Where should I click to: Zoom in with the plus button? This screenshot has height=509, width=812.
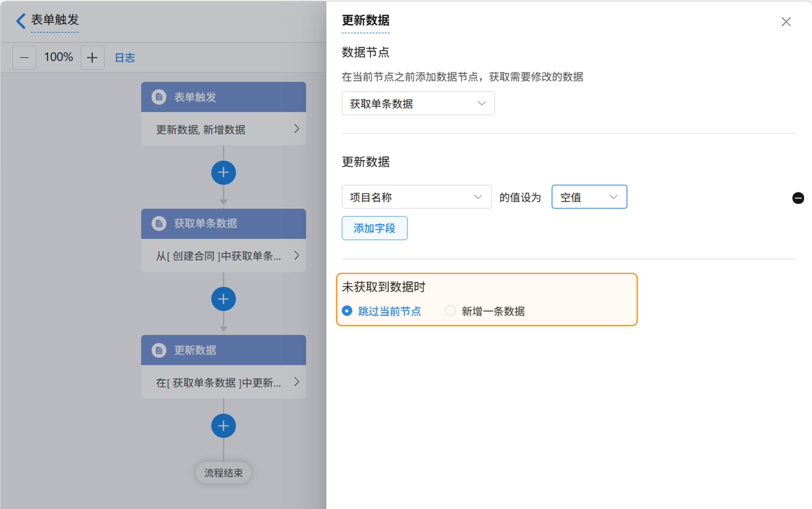tap(92, 58)
